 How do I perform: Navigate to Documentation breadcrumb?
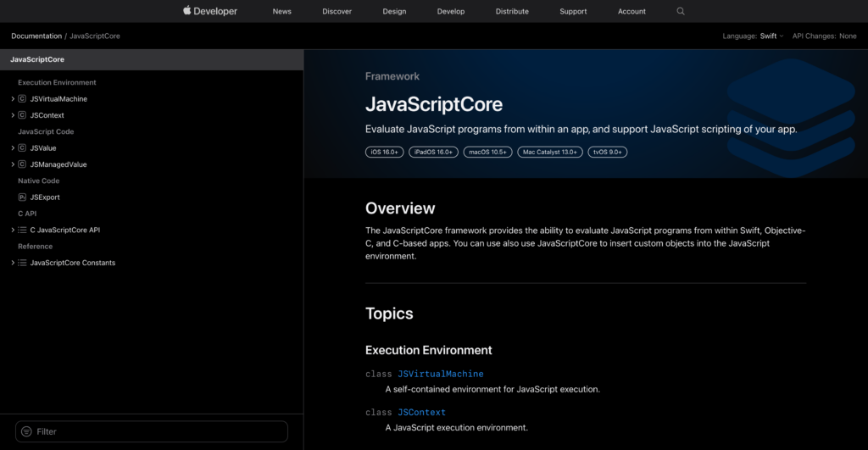36,36
